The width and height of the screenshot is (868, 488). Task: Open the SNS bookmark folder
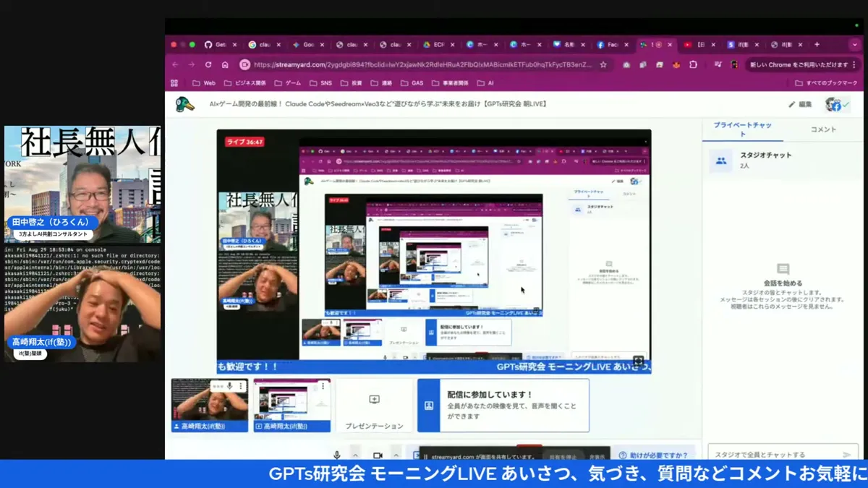click(320, 83)
